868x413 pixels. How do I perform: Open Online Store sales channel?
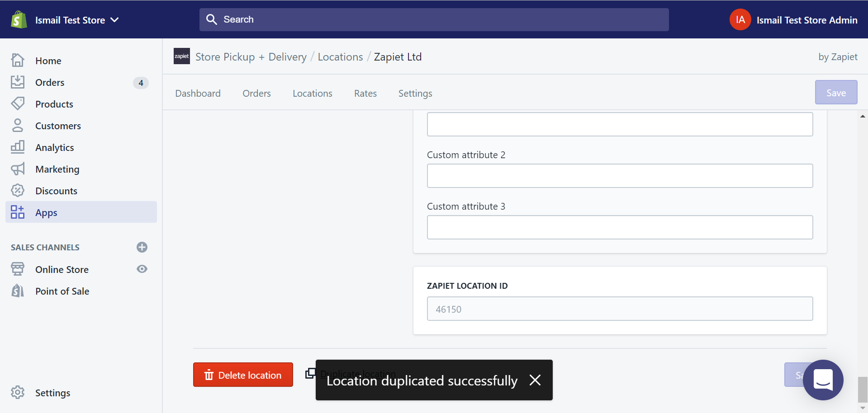coord(62,269)
